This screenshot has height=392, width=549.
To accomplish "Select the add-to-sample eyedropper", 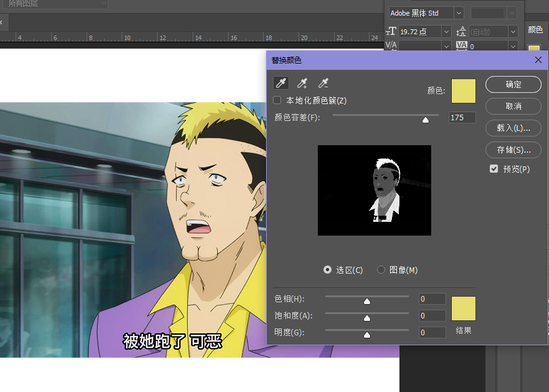I will pos(302,83).
